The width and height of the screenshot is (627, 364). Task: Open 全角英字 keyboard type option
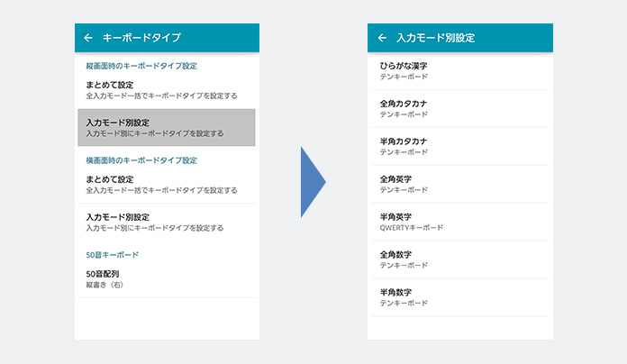[x=460, y=185]
